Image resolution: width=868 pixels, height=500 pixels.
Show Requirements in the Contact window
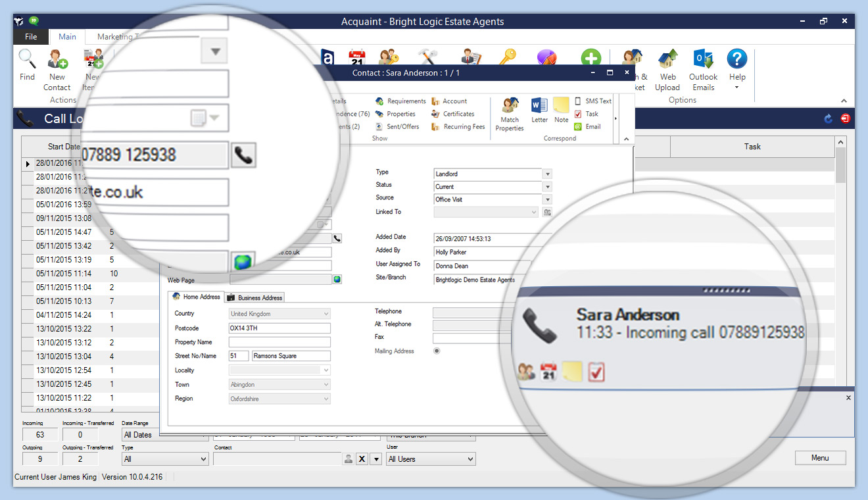click(x=401, y=101)
